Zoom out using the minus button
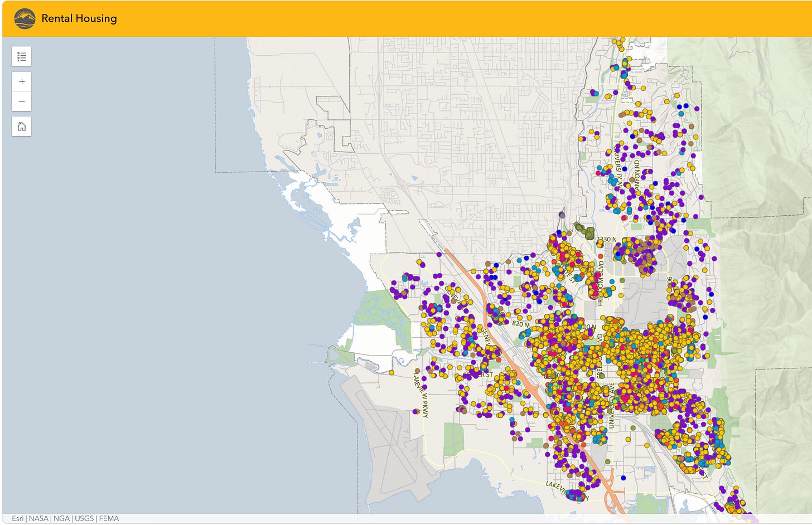Image resolution: width=812 pixels, height=525 pixels. click(x=22, y=101)
